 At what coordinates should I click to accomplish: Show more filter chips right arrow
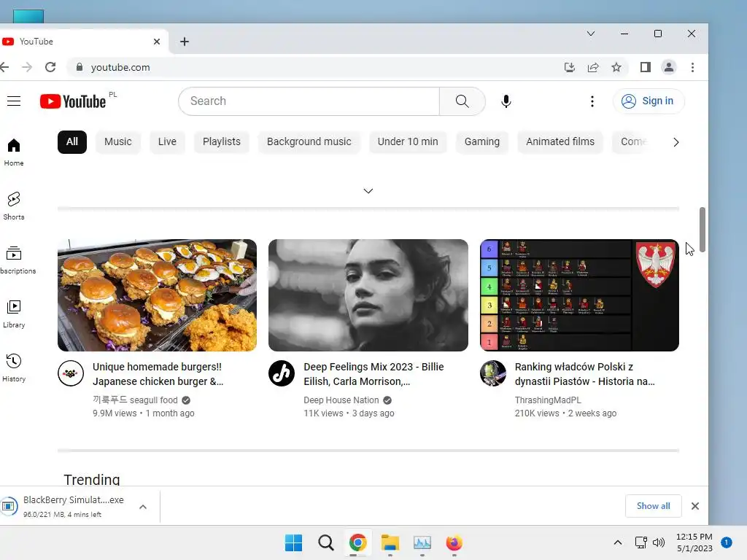(676, 142)
